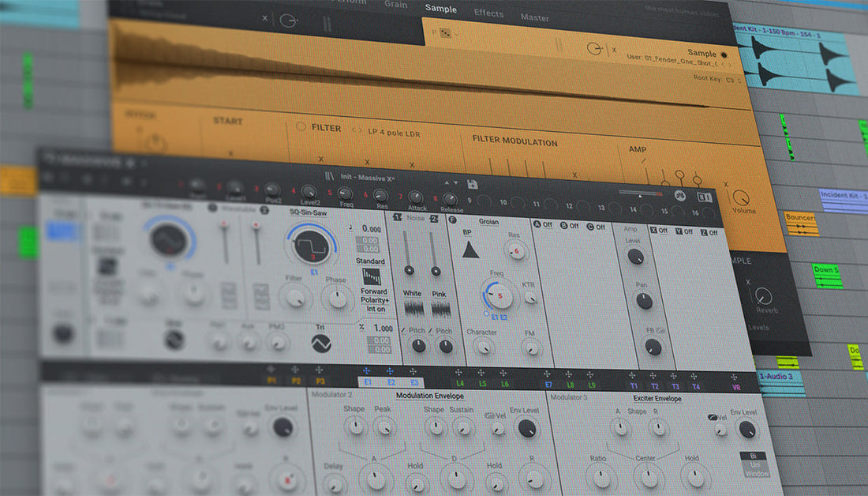Click the Bi mode button
The width and height of the screenshot is (868, 496).
[x=753, y=456]
